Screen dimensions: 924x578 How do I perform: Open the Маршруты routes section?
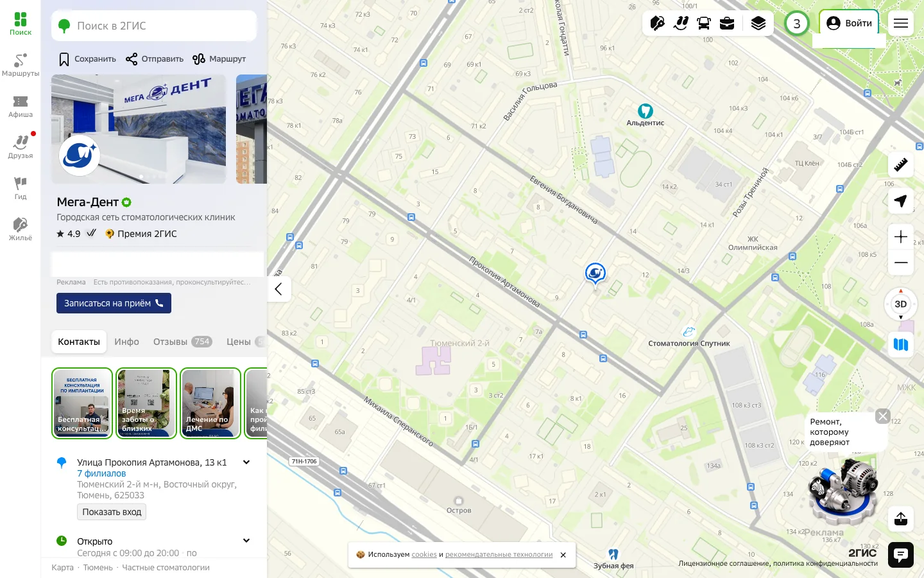pos(21,65)
